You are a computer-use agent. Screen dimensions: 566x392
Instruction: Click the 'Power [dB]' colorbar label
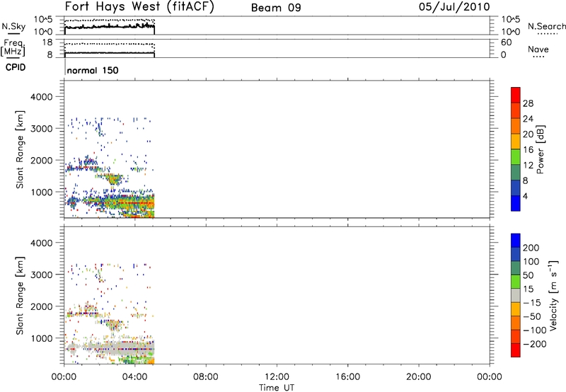(540, 149)
